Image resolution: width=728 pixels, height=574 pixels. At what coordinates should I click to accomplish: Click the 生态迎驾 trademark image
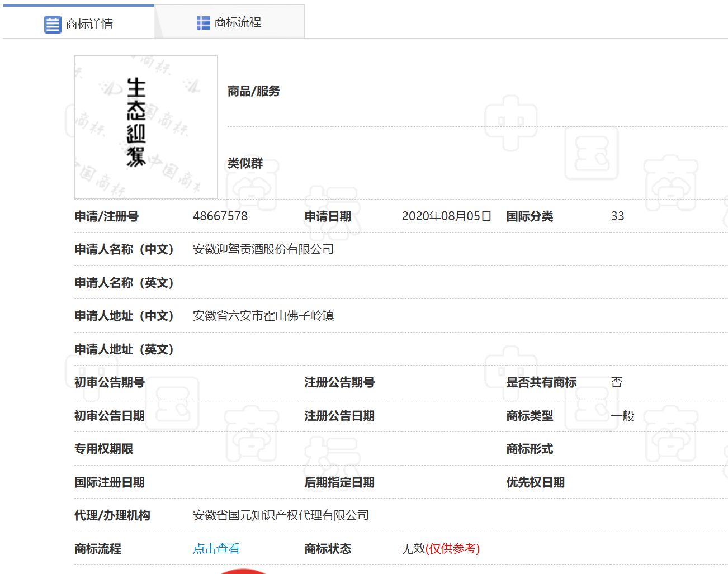click(x=145, y=127)
